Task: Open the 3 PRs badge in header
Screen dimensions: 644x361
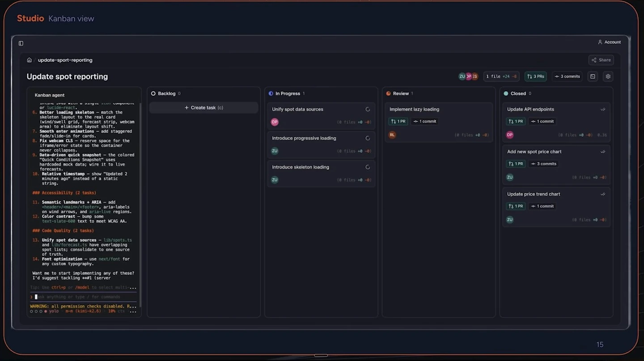Action: 536,76
